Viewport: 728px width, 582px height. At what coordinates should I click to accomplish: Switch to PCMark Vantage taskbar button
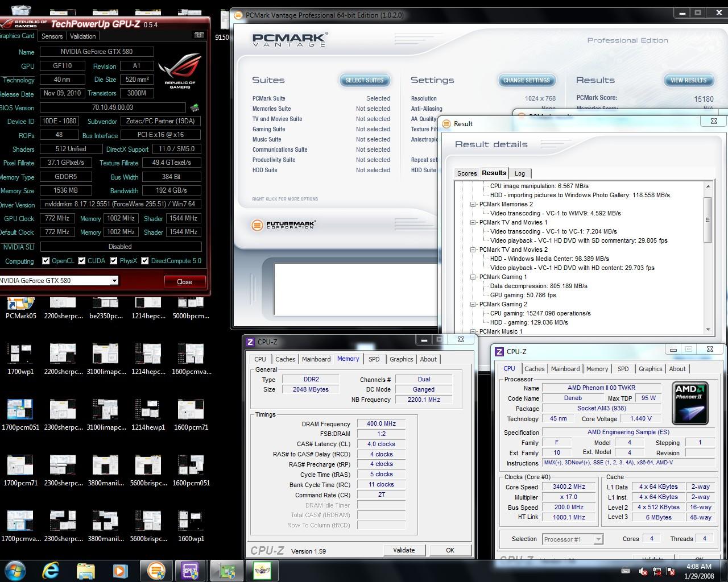tap(156, 570)
